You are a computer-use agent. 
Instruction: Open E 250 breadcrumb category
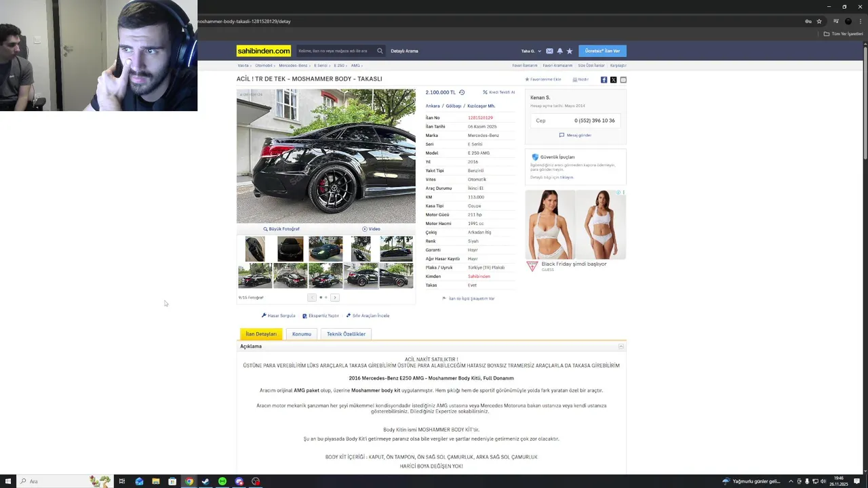pos(339,66)
